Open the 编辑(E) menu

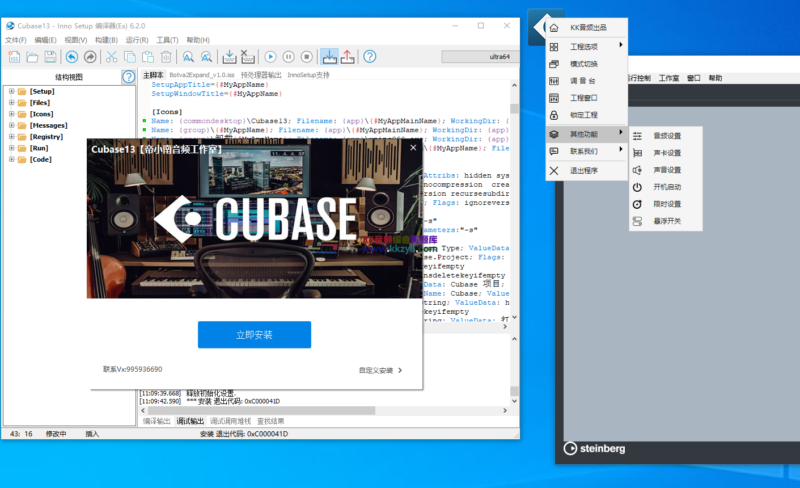(x=45, y=40)
